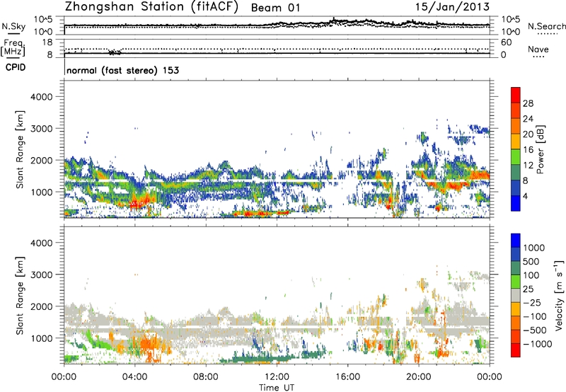Viewport: 566px width, 392px height.
Task: Click the 'N.Search' legend label
Action: pyautogui.click(x=546, y=26)
